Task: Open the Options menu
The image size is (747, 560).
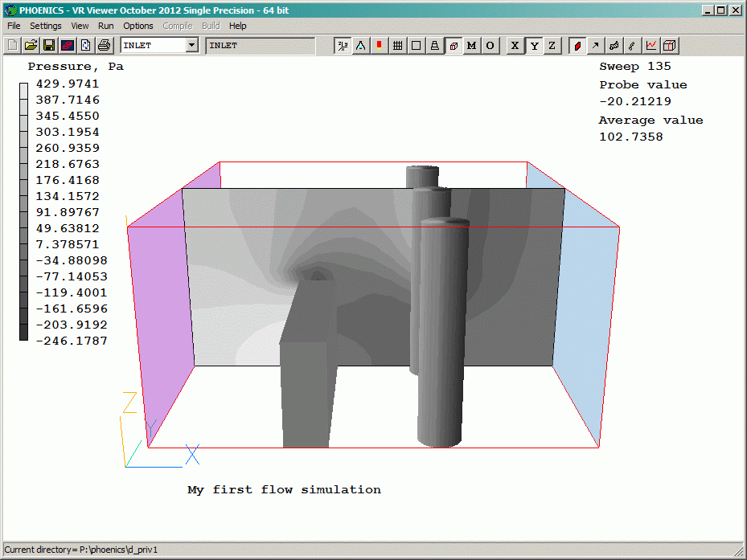Action: point(137,26)
